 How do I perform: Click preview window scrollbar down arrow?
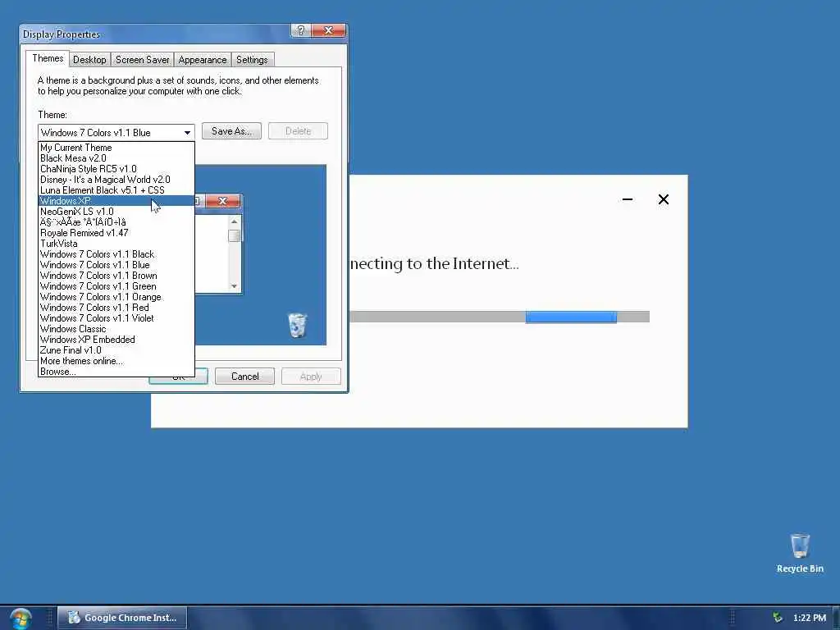[x=234, y=286]
